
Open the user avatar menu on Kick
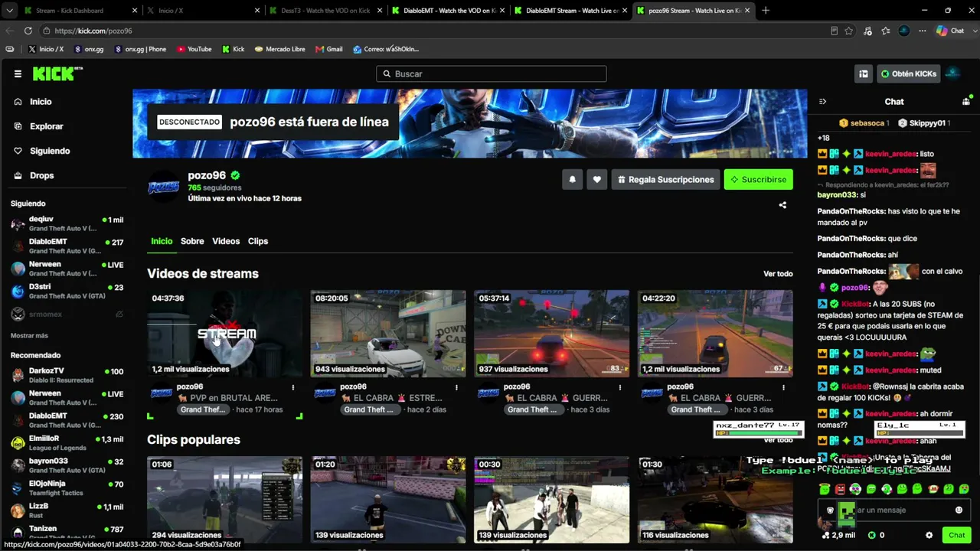coord(953,73)
